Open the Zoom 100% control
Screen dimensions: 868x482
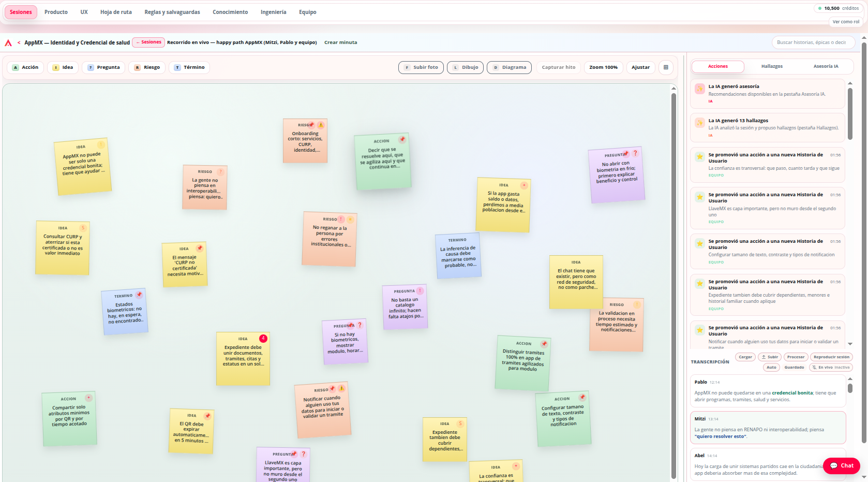tap(604, 67)
